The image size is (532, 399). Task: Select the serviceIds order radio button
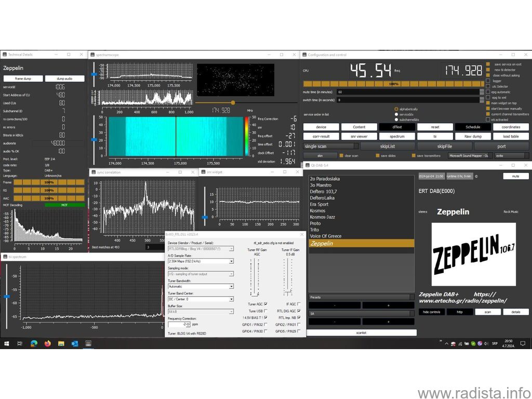(x=396, y=114)
